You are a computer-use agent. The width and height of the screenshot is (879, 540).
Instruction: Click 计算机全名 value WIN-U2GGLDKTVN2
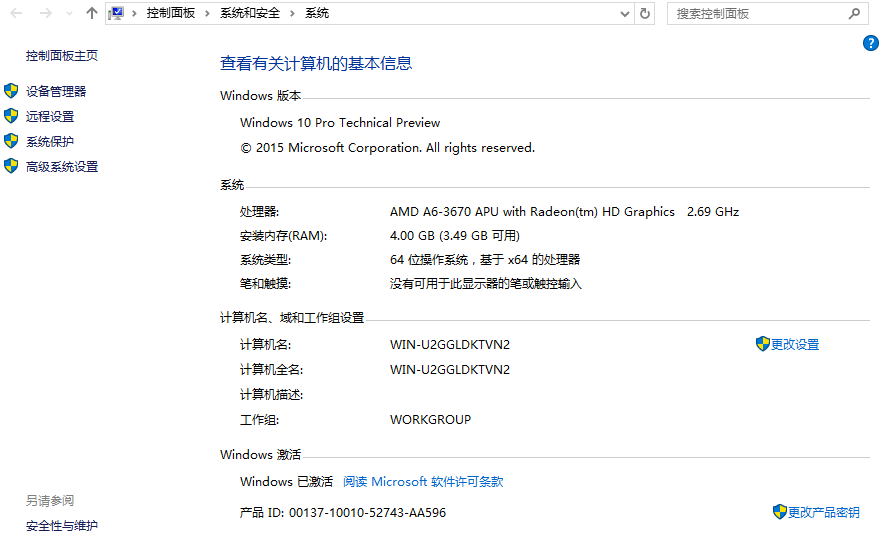coord(450,370)
